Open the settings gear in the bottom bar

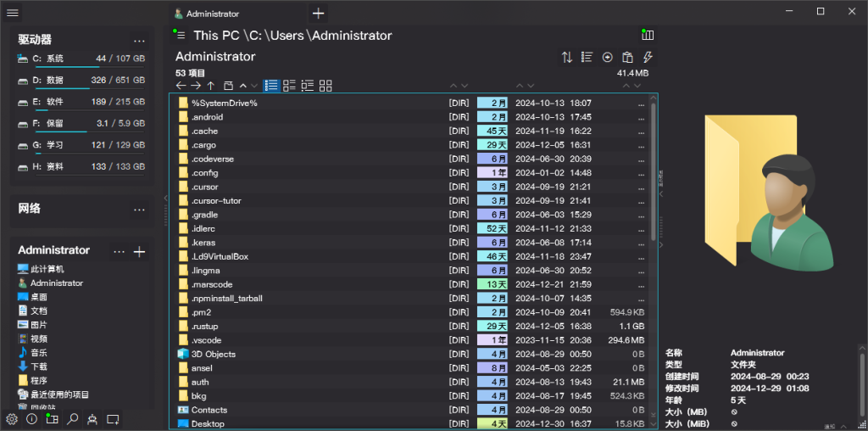12,419
